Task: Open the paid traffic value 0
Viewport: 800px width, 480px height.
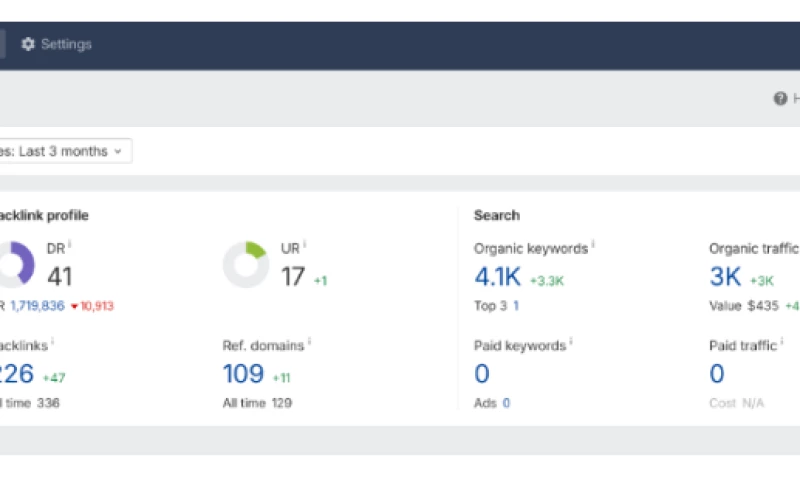Action: point(717,373)
